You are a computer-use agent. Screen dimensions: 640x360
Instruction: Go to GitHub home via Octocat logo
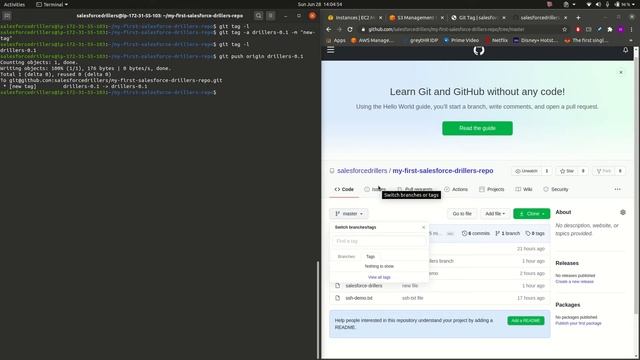pos(479,50)
